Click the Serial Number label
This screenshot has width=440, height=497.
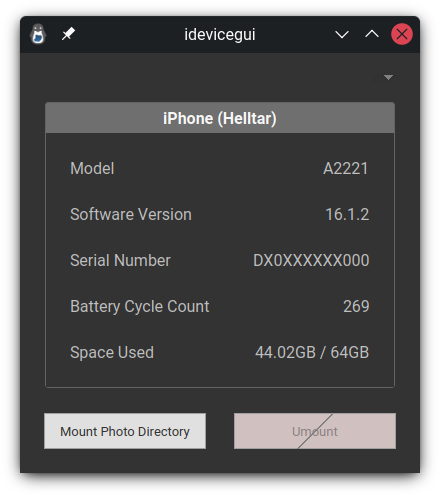pyautogui.click(x=120, y=260)
